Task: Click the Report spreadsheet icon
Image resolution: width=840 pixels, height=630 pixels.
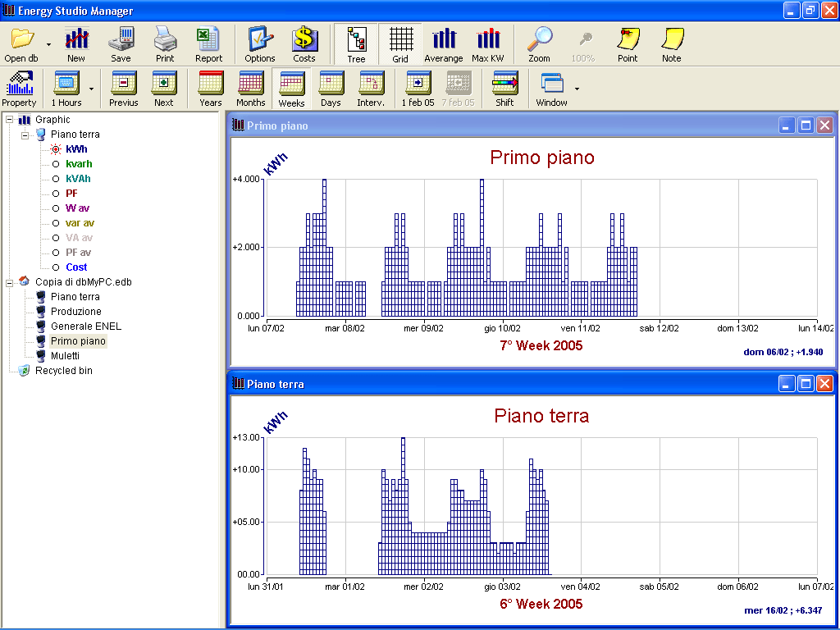Action: (208, 39)
